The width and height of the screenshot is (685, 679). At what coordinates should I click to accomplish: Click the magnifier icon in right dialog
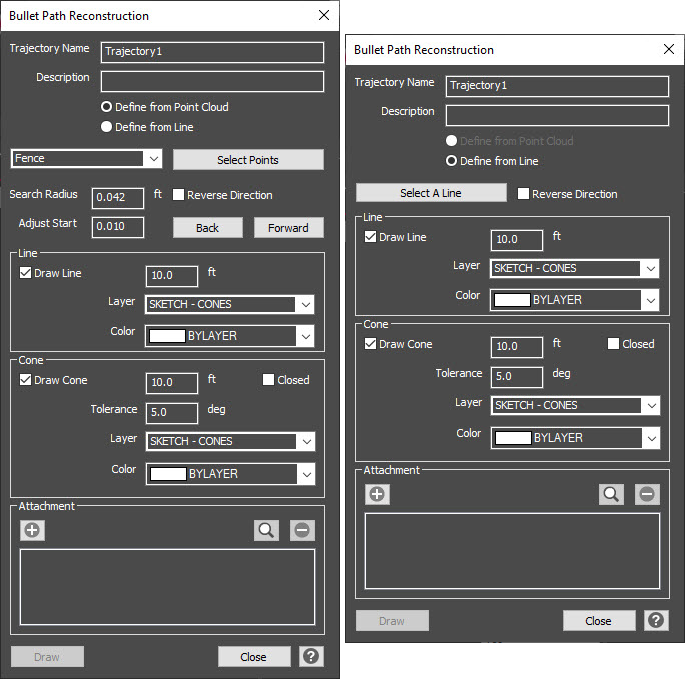(611, 494)
